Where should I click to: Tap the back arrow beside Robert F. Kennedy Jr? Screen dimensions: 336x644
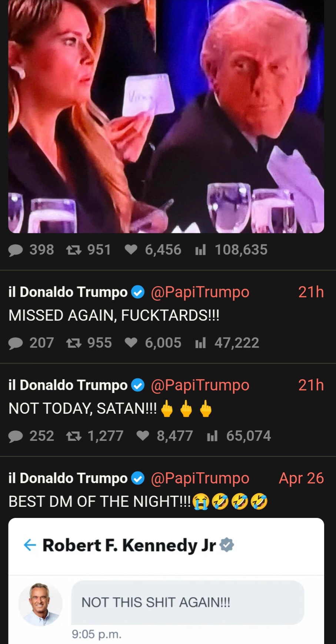30,545
